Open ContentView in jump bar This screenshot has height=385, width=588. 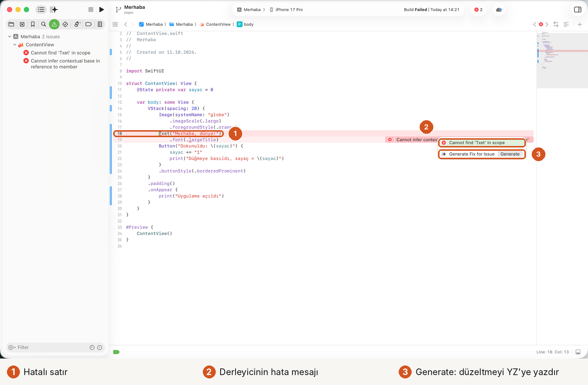215,24
